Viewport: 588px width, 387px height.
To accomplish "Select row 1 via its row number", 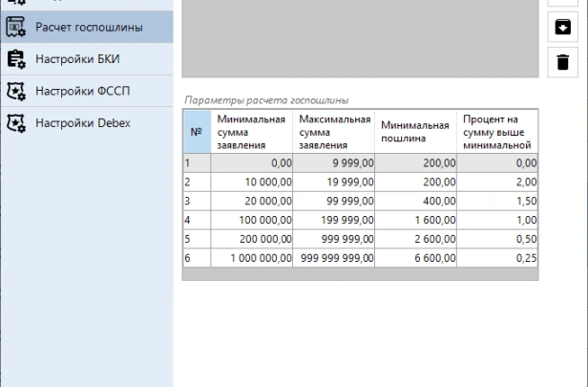I will tap(197, 163).
